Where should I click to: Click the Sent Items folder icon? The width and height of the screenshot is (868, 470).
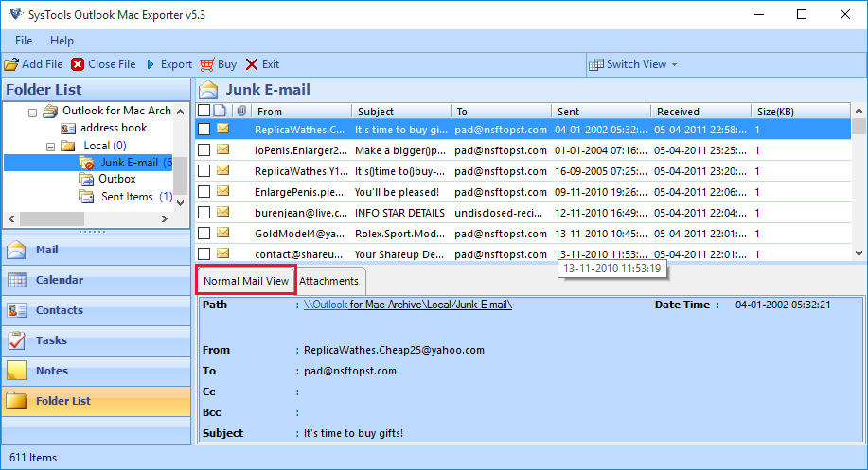pos(86,197)
